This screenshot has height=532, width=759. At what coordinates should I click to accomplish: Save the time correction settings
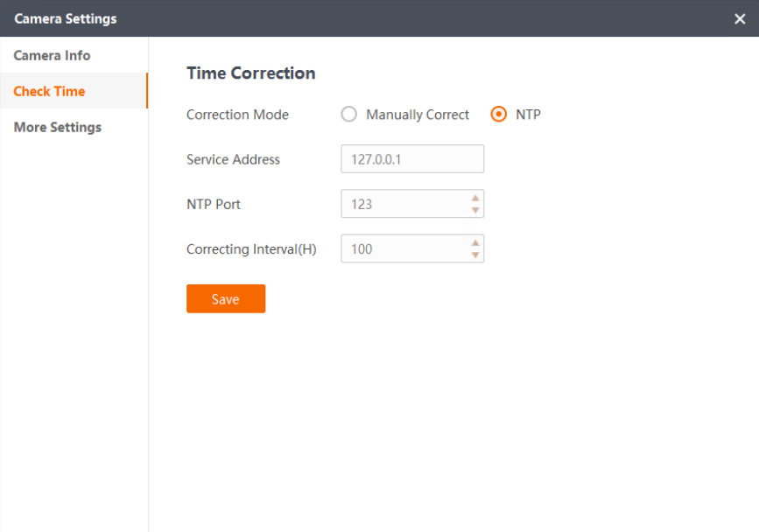point(226,298)
